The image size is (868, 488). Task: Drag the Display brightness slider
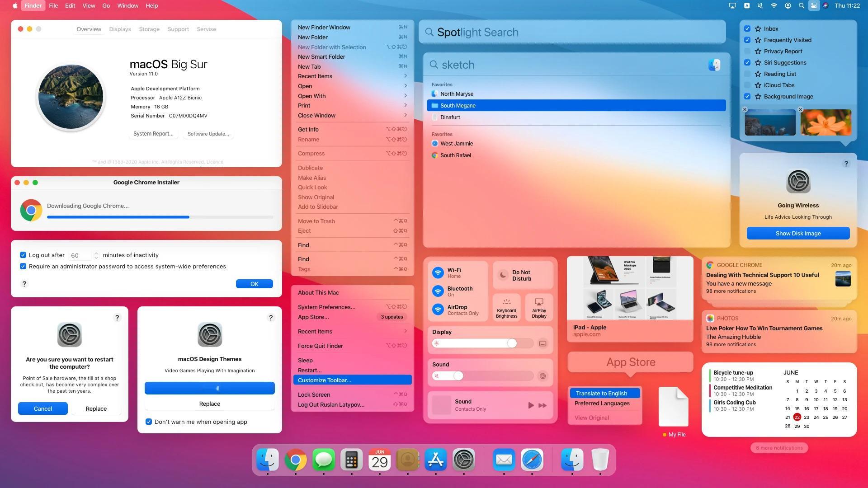point(510,343)
